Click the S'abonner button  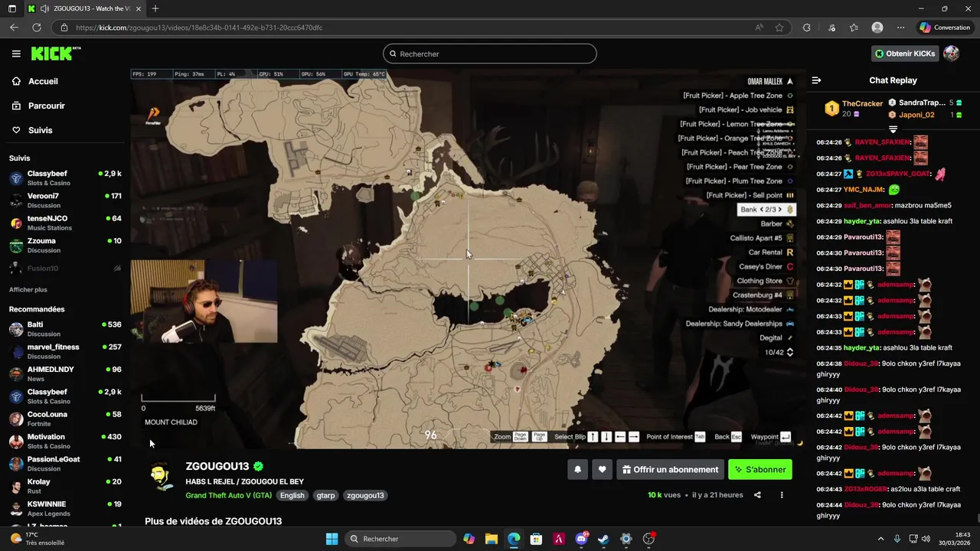click(x=760, y=469)
